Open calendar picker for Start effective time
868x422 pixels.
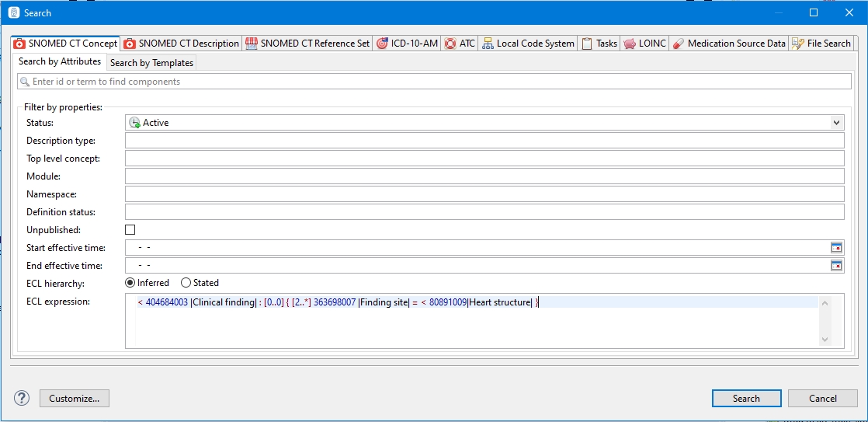coord(836,248)
